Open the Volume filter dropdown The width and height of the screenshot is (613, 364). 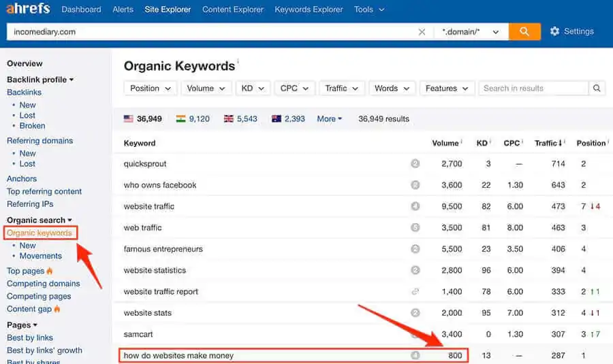click(206, 88)
